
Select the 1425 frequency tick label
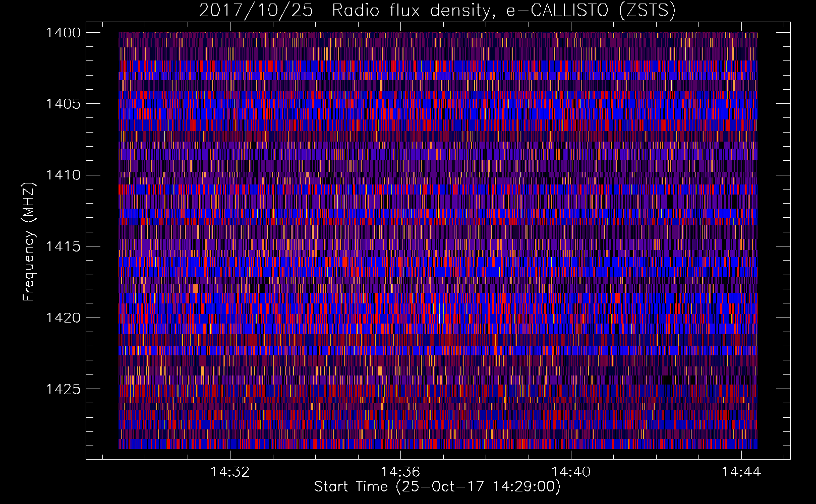point(63,389)
